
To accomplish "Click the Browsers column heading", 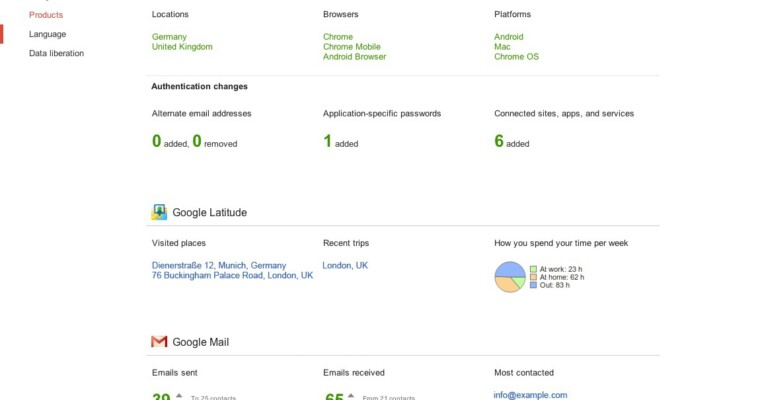I will click(x=341, y=15).
